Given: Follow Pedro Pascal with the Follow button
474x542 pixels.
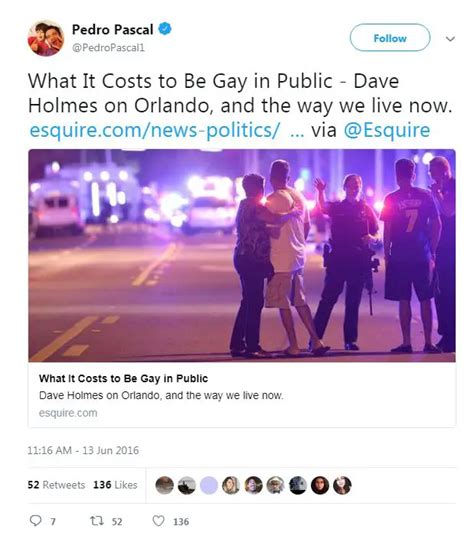Looking at the screenshot, I should (390, 38).
